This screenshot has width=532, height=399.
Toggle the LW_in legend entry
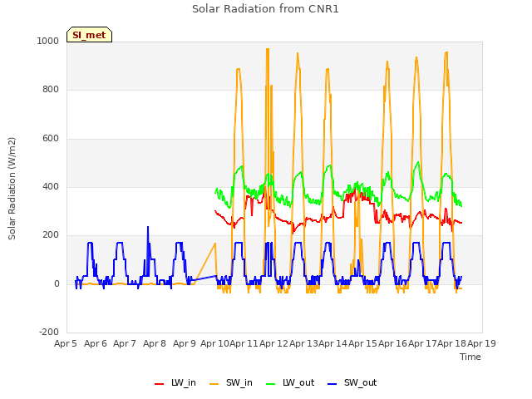pyautogui.click(x=175, y=383)
